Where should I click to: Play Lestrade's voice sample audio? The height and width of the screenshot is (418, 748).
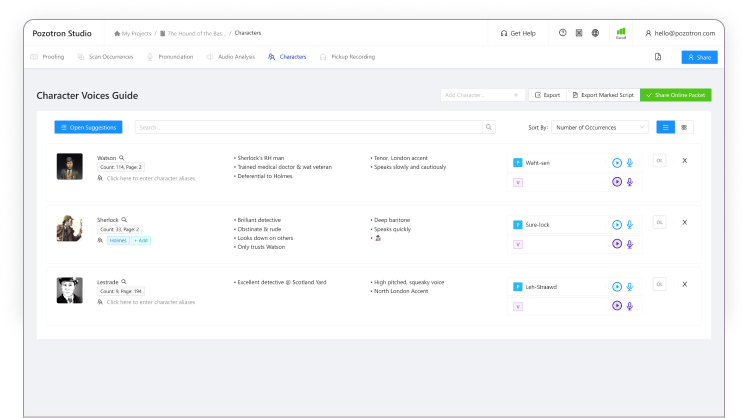tap(617, 306)
